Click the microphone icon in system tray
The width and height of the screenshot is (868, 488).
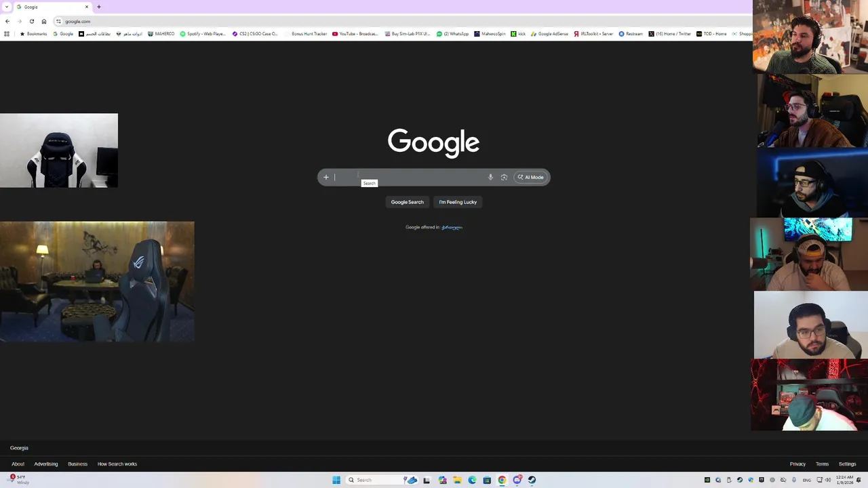pos(794,480)
